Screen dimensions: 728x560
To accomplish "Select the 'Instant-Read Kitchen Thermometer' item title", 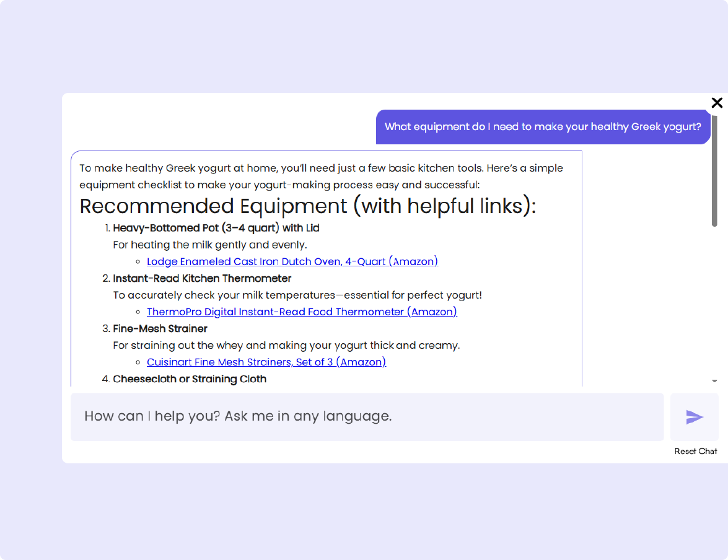I will (x=202, y=278).
